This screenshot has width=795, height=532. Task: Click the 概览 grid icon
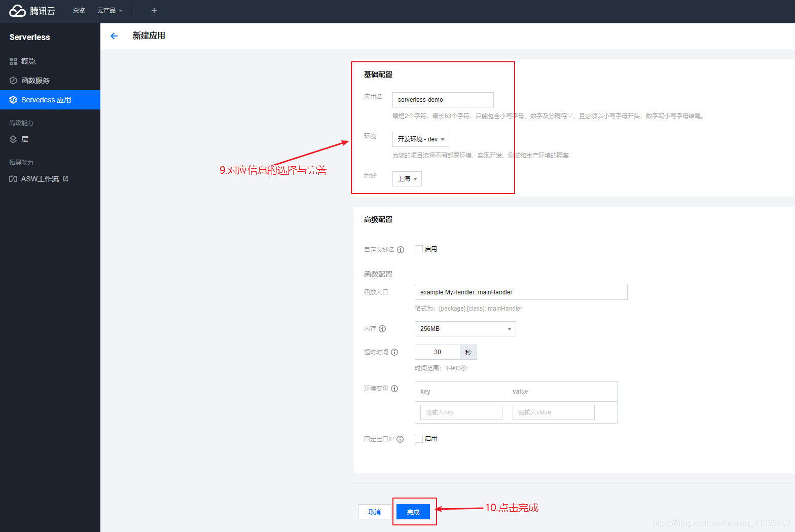[13, 61]
